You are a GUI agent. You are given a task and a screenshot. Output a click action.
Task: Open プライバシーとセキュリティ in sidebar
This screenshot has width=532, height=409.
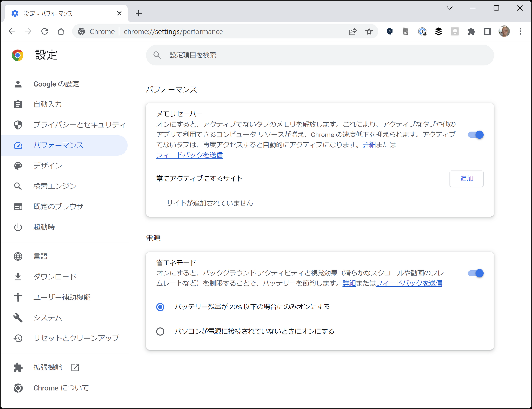[x=79, y=125]
